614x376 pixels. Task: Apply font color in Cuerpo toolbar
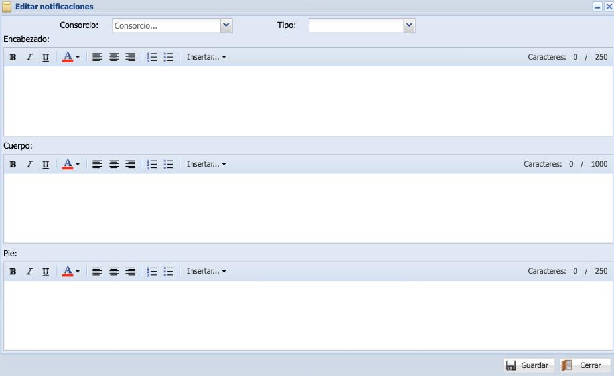(x=67, y=164)
